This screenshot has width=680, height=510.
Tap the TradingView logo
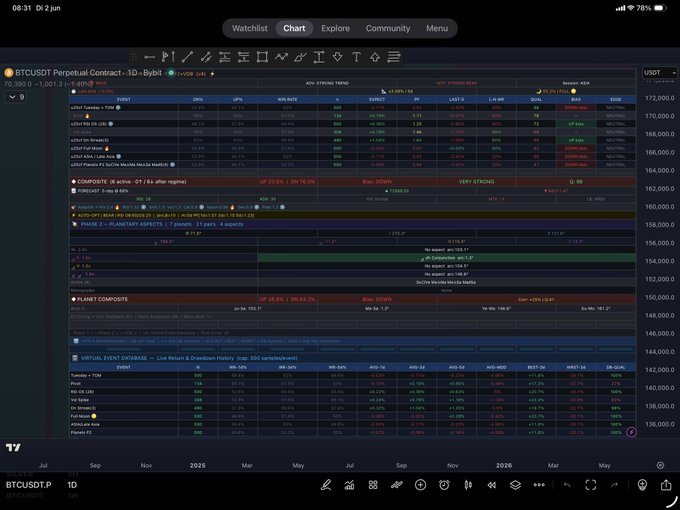coord(13,448)
